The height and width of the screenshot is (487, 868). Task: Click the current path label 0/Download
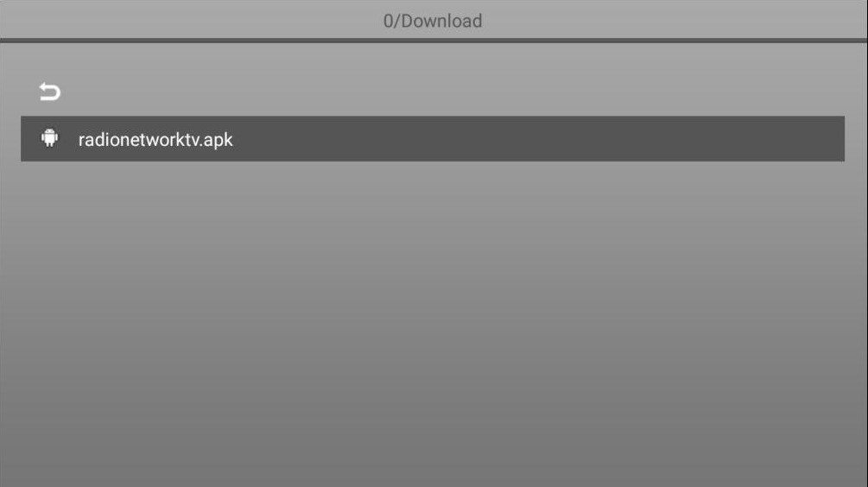(x=433, y=21)
